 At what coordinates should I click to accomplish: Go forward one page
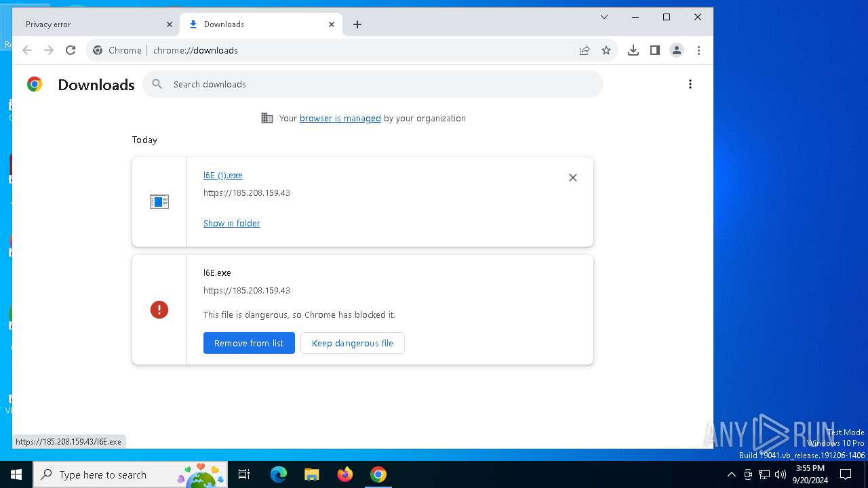pyautogui.click(x=49, y=50)
